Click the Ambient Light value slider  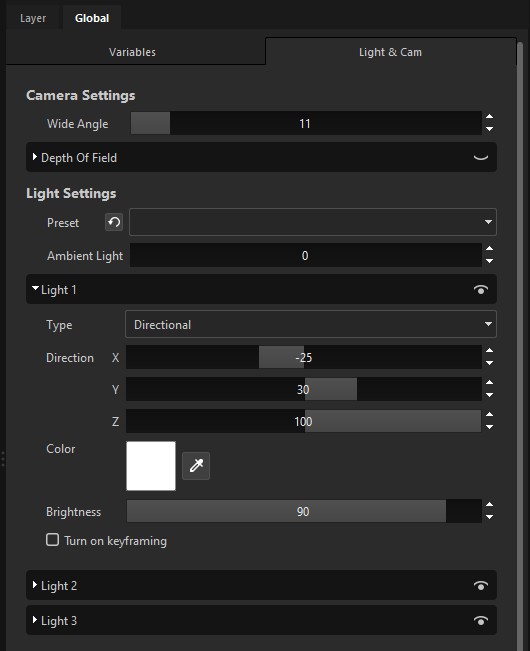click(306, 255)
